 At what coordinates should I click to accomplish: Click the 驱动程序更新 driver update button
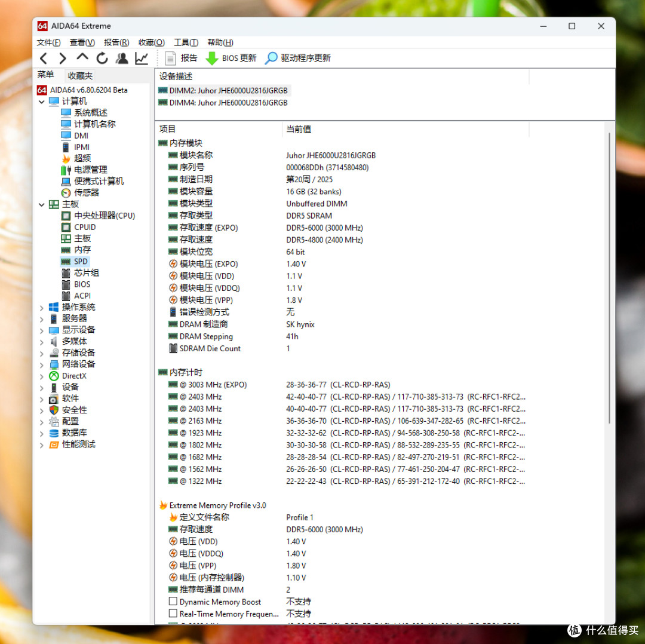pos(298,59)
